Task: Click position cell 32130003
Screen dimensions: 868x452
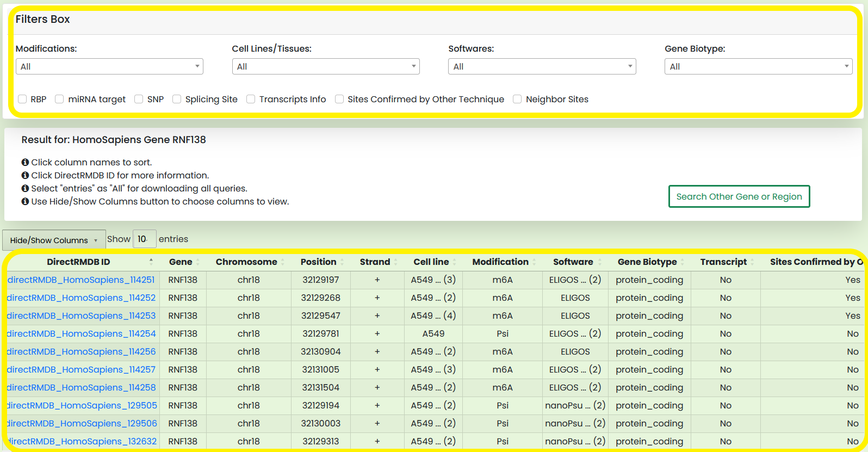Action: (321, 423)
